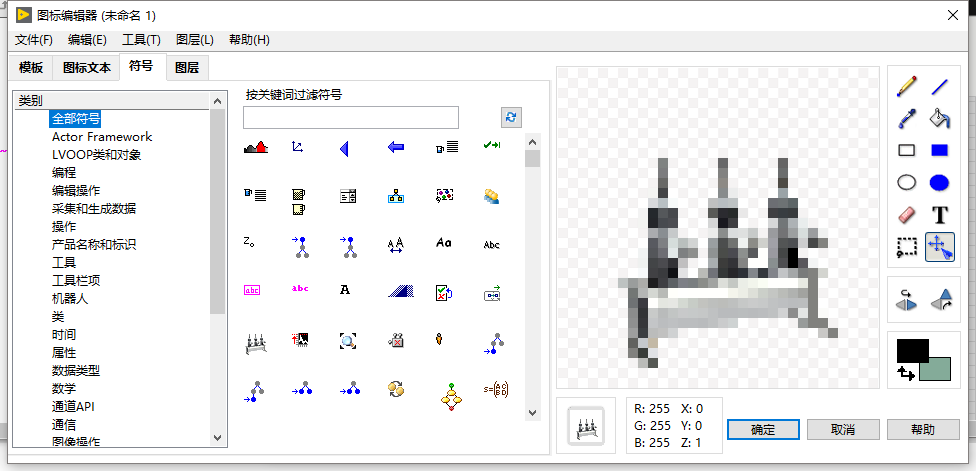The width and height of the screenshot is (976, 471).
Task: Swap line and fill colors arrow
Action: pyautogui.click(x=906, y=373)
